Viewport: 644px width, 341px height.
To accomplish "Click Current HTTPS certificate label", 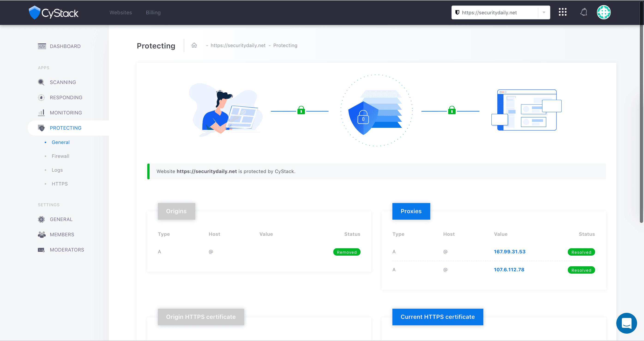I will [437, 317].
